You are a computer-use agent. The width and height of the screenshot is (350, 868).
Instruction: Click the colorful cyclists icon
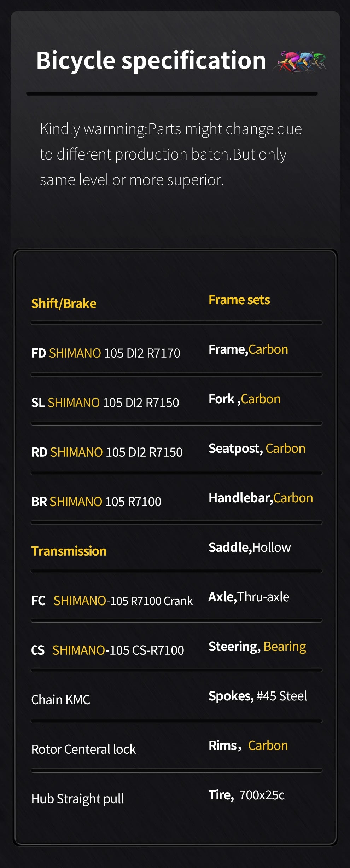300,62
